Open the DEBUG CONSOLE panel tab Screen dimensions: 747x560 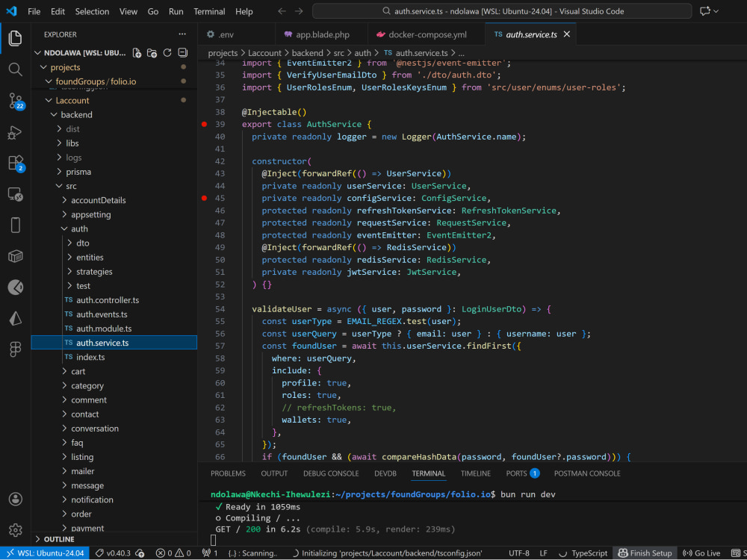[x=331, y=473]
